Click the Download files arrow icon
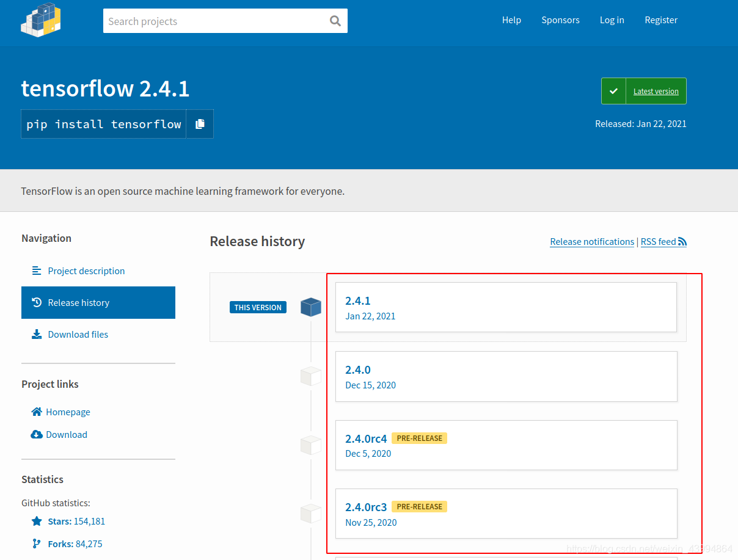Image resolution: width=738 pixels, height=560 pixels. click(37, 334)
